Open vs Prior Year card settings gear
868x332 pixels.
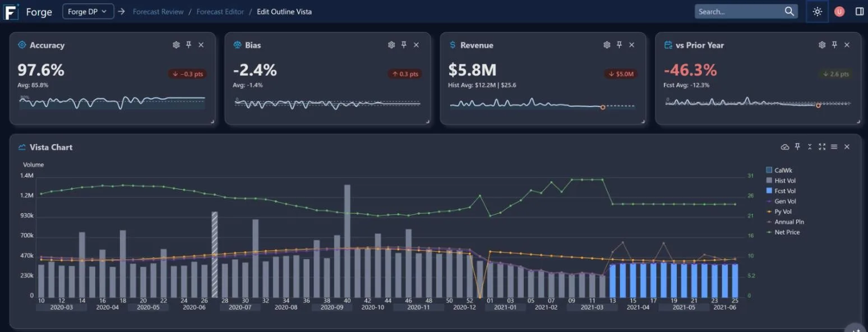coord(822,45)
